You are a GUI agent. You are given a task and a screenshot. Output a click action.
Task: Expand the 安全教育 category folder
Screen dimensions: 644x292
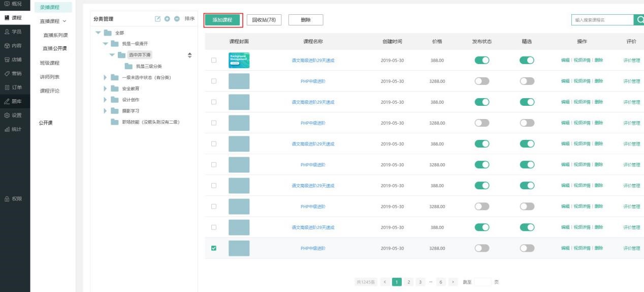coord(105,89)
